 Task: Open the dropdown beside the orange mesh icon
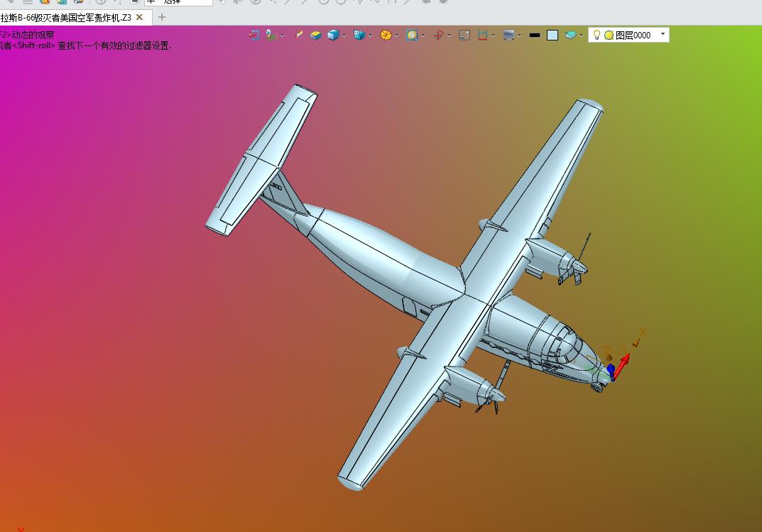396,36
